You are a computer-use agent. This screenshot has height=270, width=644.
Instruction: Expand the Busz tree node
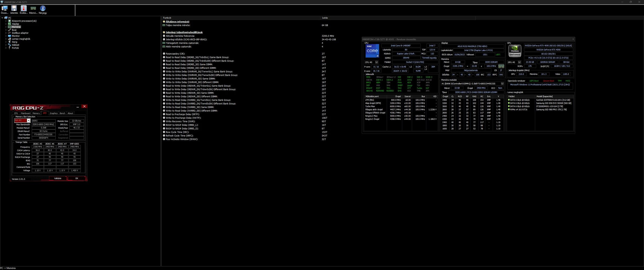pyautogui.click(x=6, y=30)
